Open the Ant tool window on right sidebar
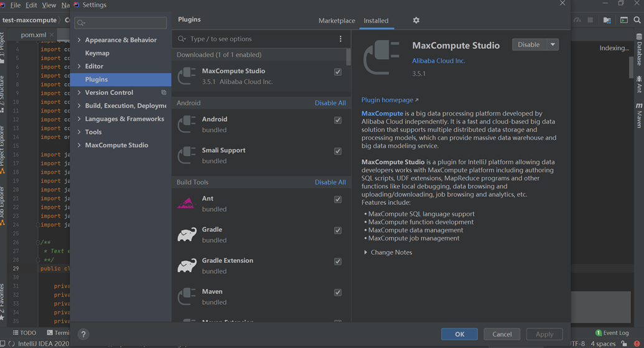 [639, 84]
